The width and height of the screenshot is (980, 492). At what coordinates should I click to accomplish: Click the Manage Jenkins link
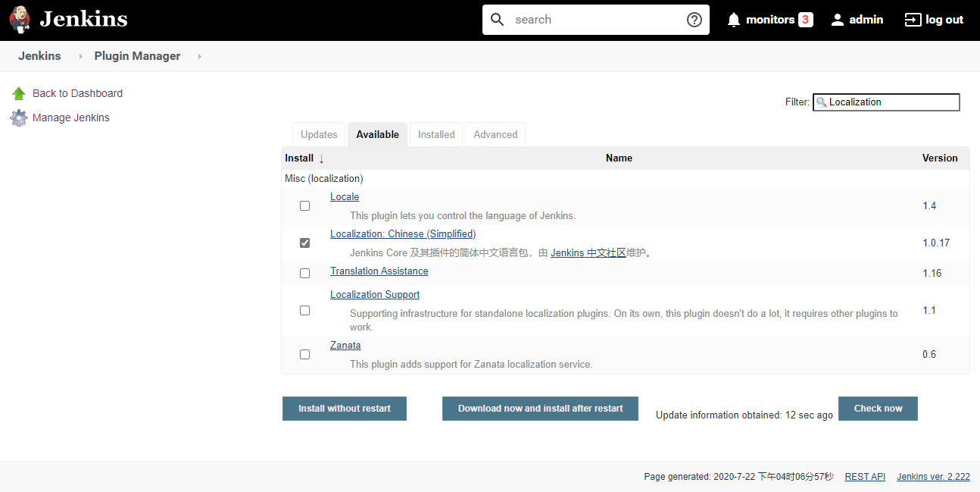(x=71, y=118)
